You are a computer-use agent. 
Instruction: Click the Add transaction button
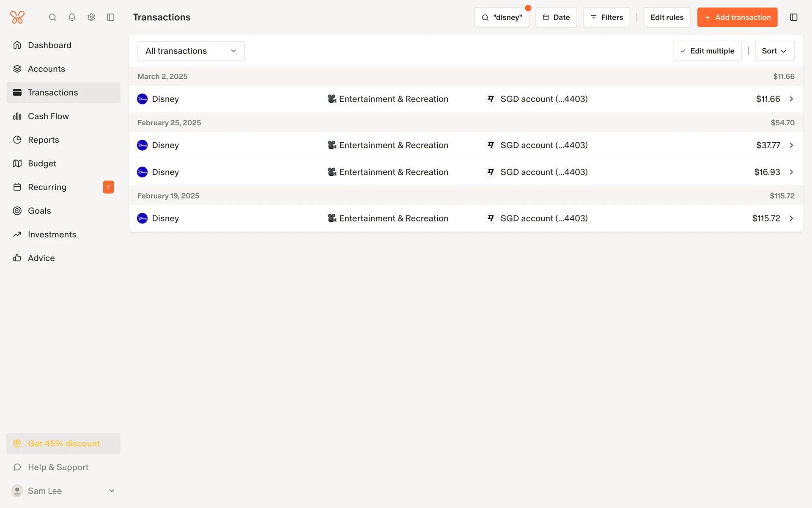point(737,17)
